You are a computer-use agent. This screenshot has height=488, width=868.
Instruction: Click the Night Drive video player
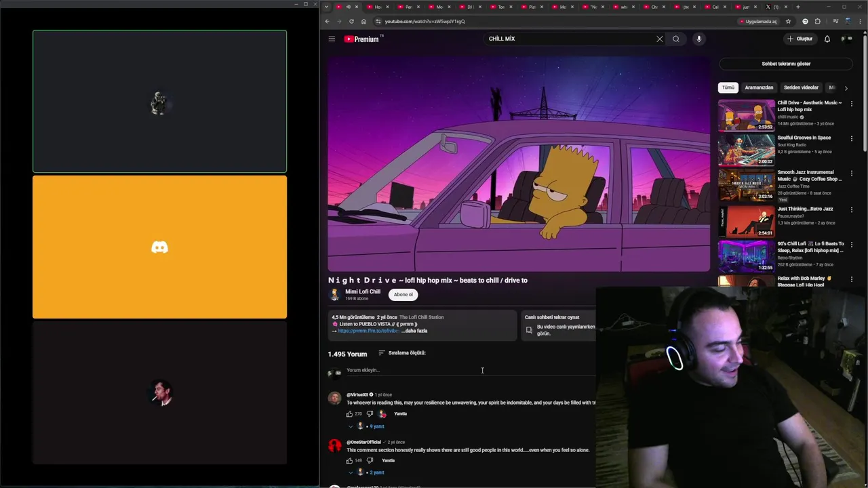coord(519,163)
